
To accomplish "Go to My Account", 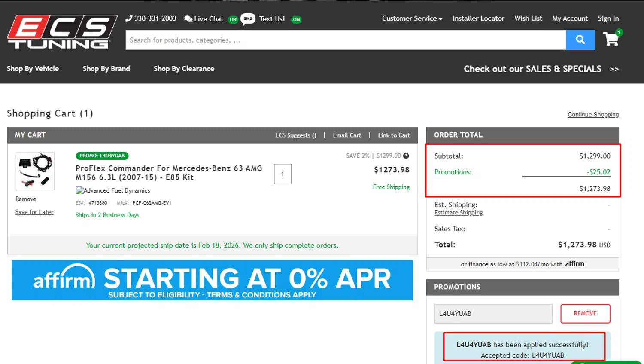I will click(570, 18).
